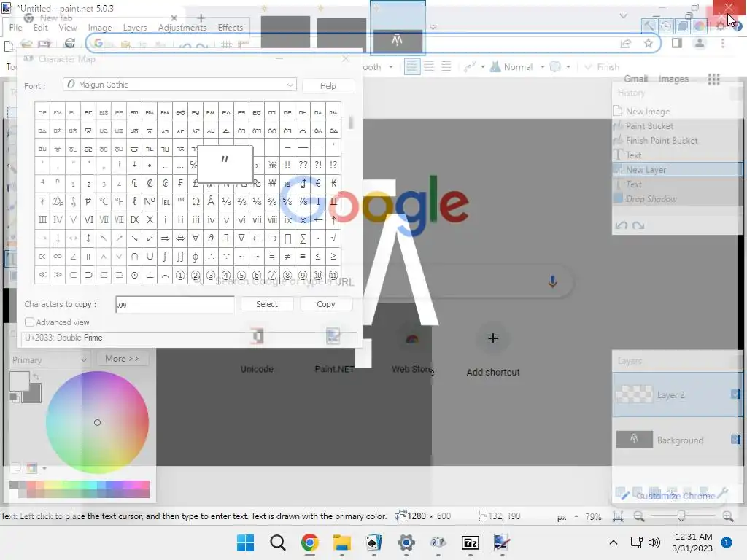Open Chrome profile avatar icon

click(700, 43)
